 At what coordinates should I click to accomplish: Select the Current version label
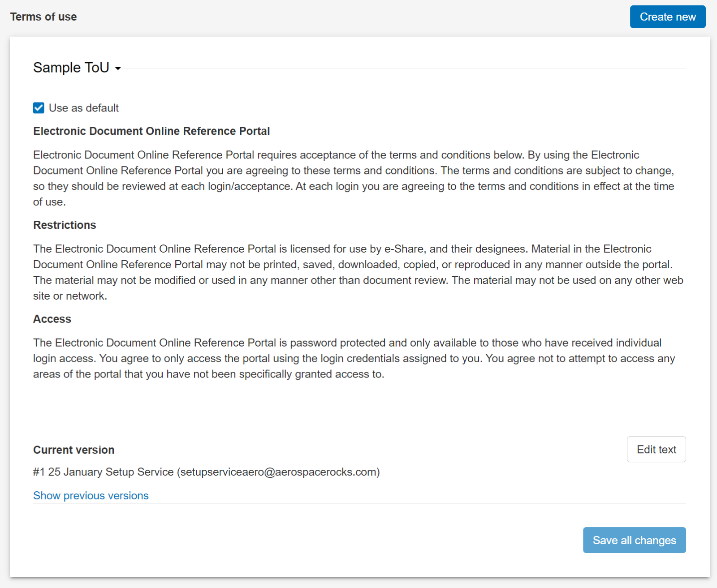[73, 450]
